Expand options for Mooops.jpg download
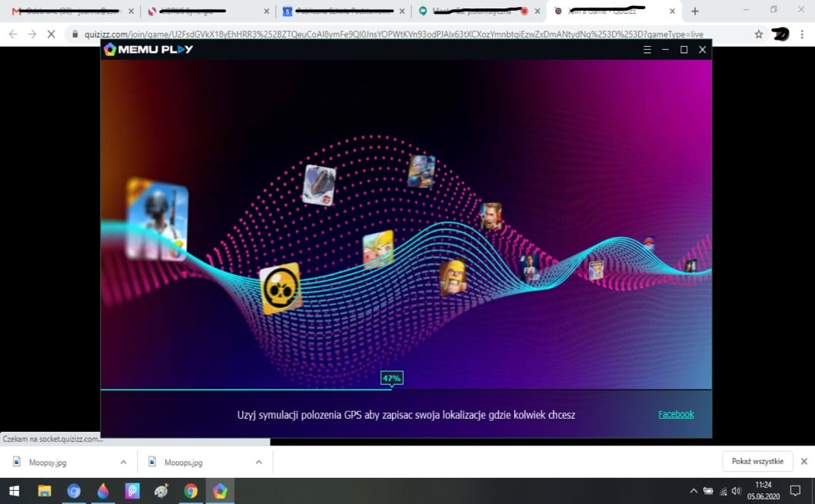The height and width of the screenshot is (504, 815). 258,462
